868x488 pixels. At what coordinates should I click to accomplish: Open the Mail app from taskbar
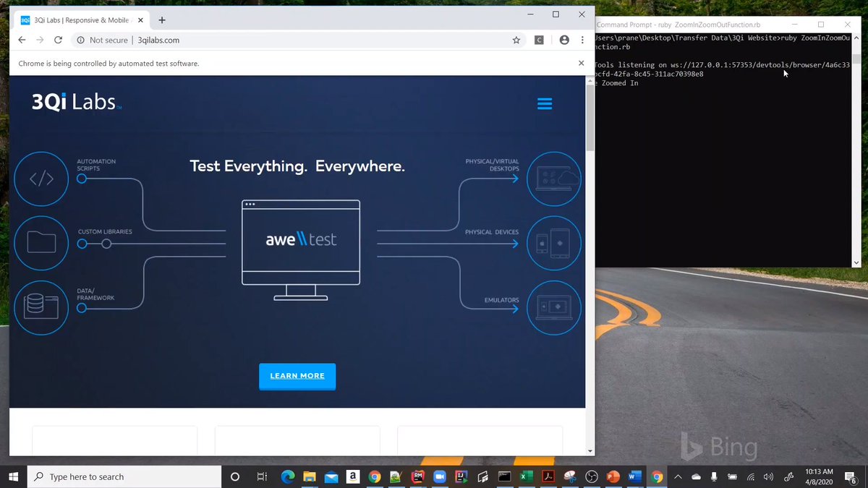[331, 476]
